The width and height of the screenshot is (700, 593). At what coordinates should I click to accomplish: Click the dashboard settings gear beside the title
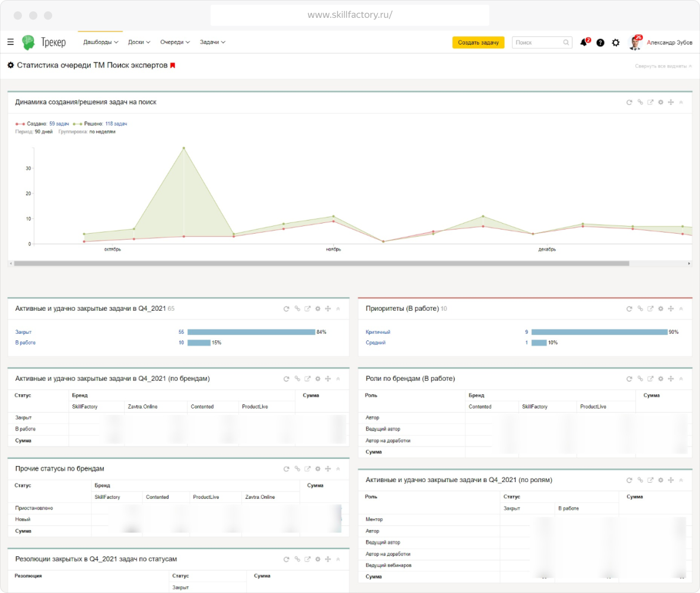click(x=11, y=65)
